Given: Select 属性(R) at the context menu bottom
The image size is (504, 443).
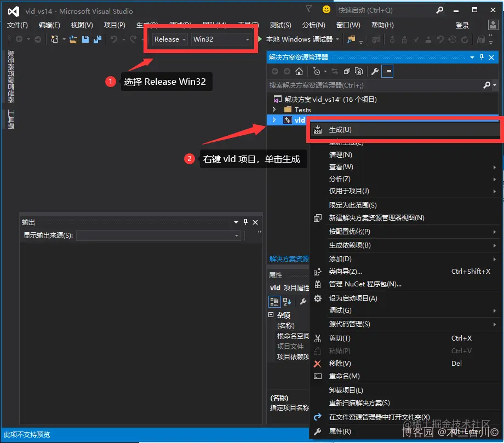Looking at the screenshot, I should 405,432.
